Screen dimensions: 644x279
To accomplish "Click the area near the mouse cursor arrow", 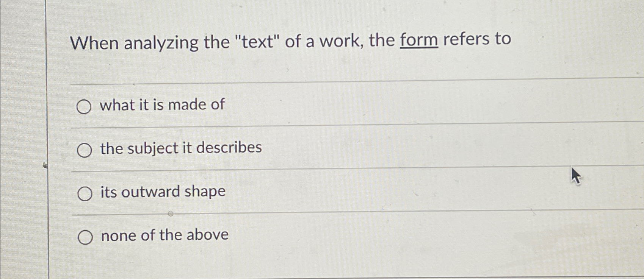I will (x=576, y=176).
